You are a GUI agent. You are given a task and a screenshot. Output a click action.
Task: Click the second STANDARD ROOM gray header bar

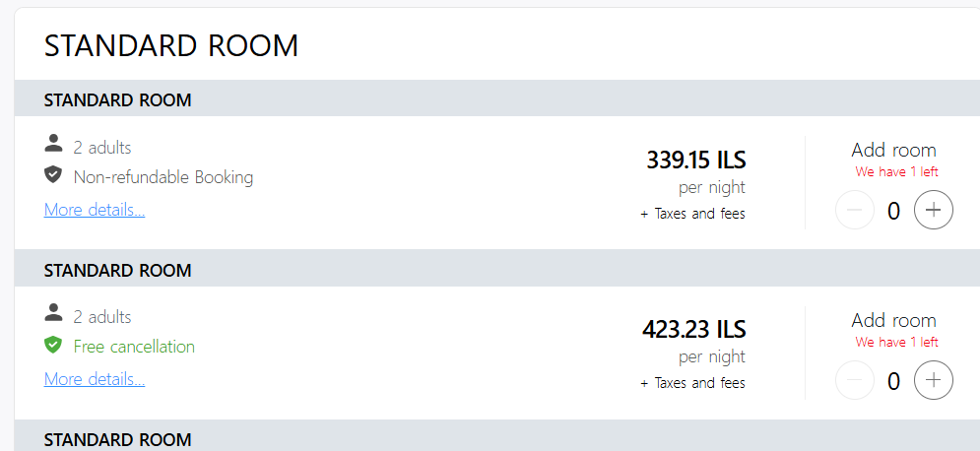pyautogui.click(x=496, y=269)
